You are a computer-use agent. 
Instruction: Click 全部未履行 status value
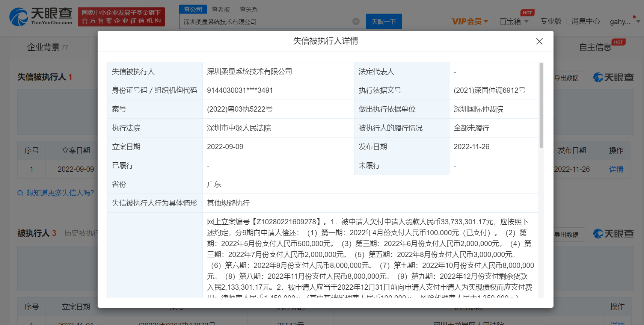(x=471, y=128)
